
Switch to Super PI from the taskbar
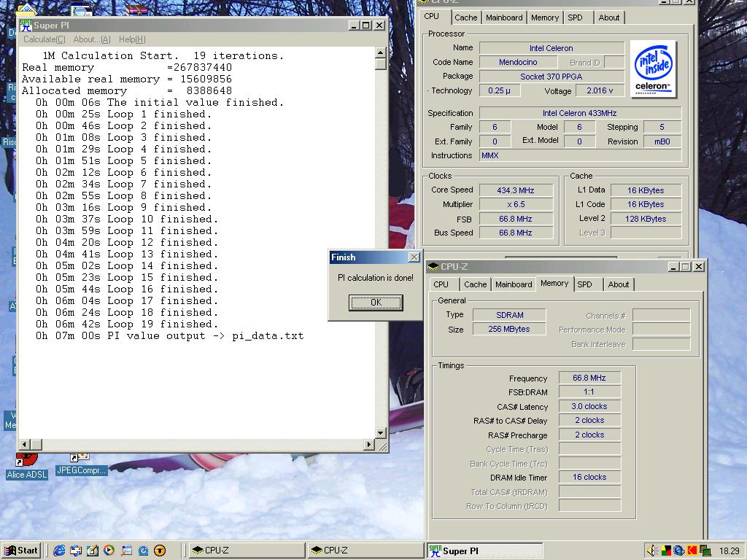[485, 551]
